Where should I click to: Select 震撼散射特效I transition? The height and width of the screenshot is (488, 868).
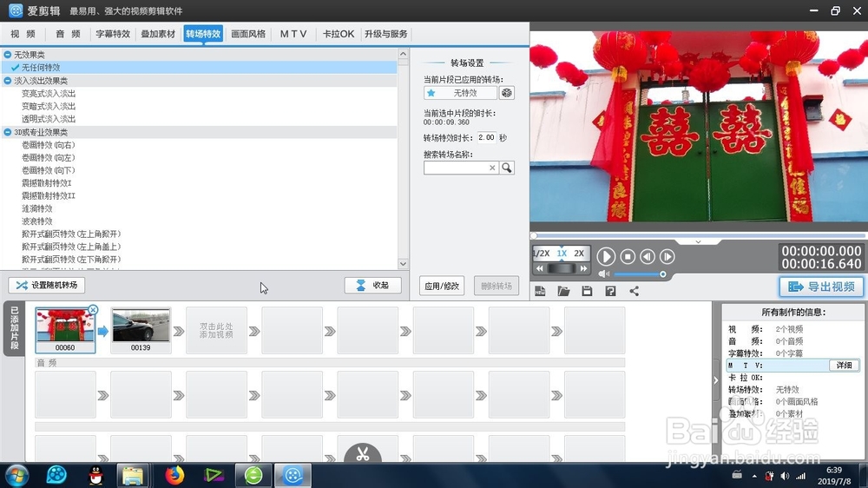point(47,183)
